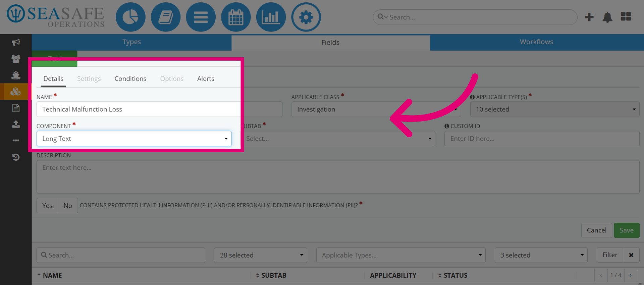This screenshot has height=285, width=644.
Task: Click the Cancel button
Action: click(596, 230)
